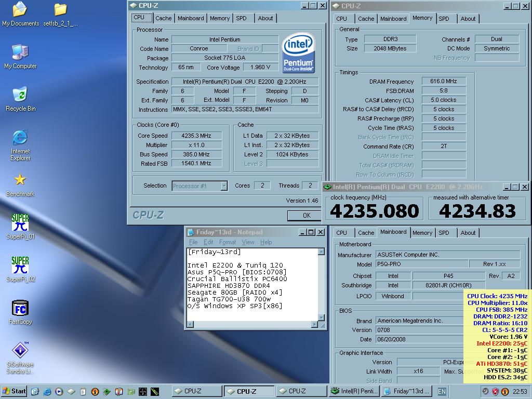532x399 pixels.
Task: Switch to the Intel(R) Penti... taskbar button
Action: pyautogui.click(x=354, y=391)
